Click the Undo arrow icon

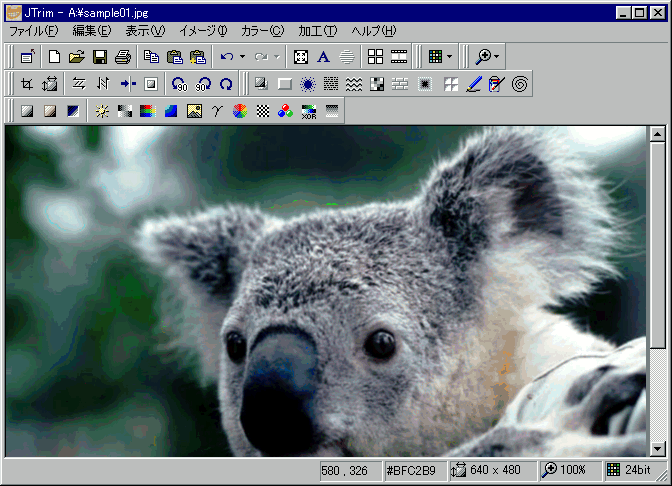point(227,57)
